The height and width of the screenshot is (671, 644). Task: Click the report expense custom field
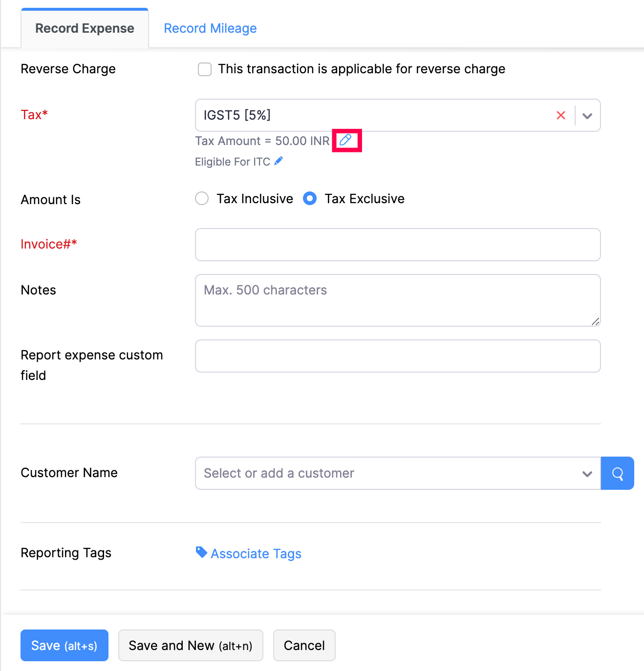397,356
